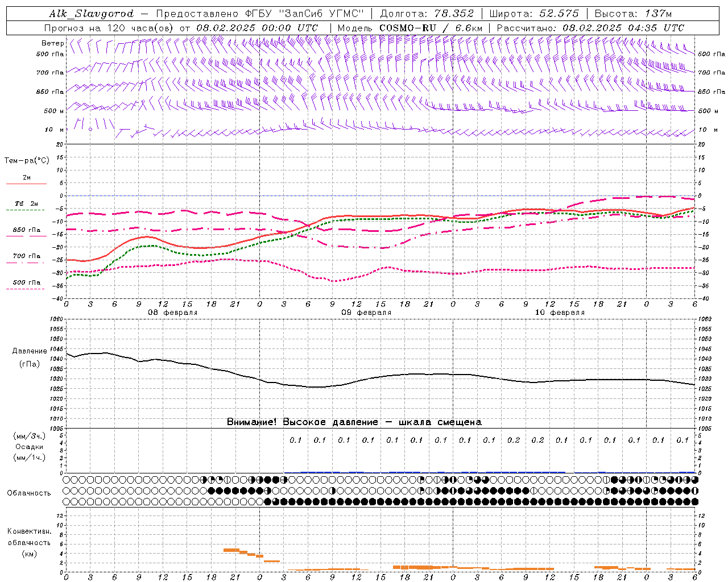Click the black surface pressure curve
This screenshot has height=582, width=728.
point(380,377)
